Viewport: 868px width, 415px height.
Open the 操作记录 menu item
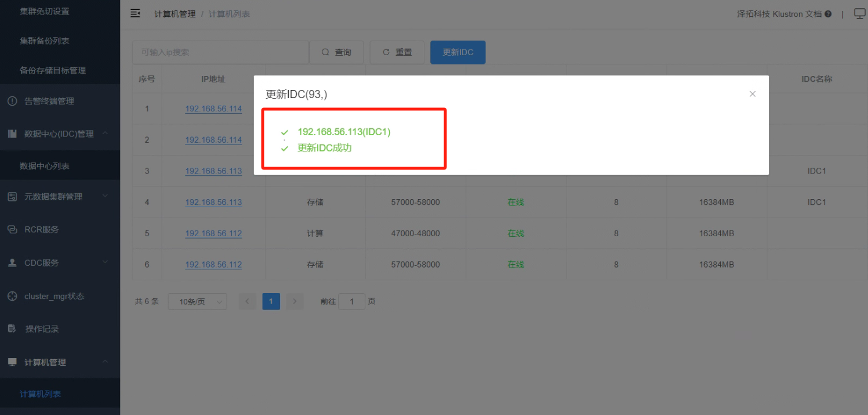[42, 329]
